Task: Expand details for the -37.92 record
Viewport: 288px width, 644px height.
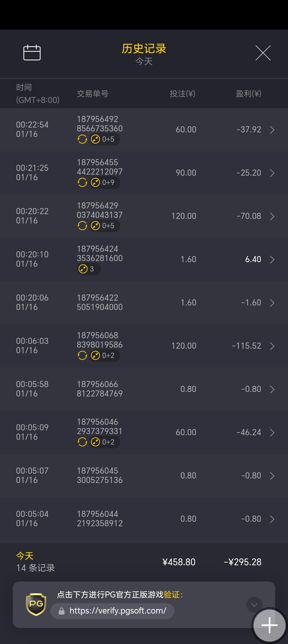Action: pos(272,130)
